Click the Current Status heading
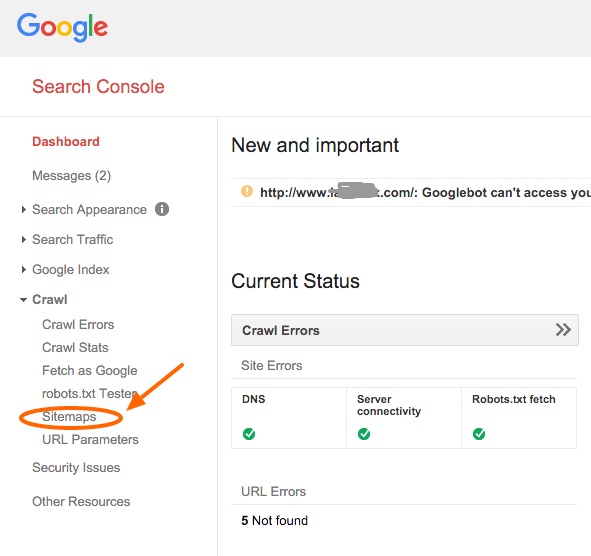This screenshot has width=591, height=556. click(296, 281)
